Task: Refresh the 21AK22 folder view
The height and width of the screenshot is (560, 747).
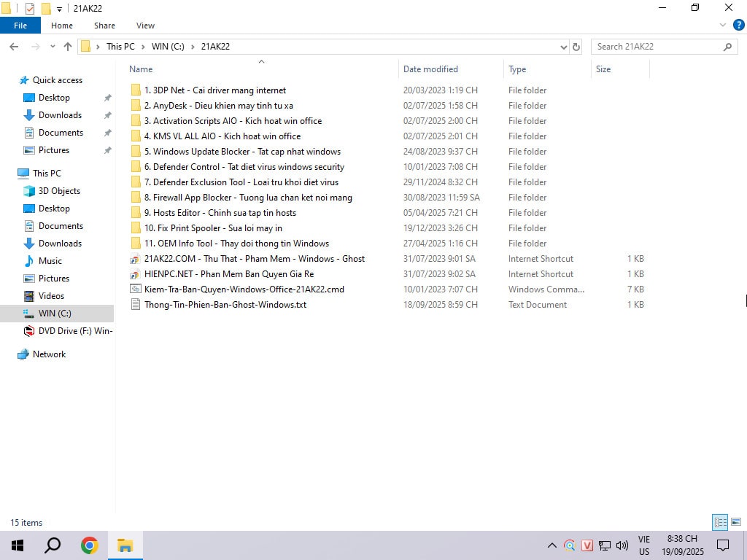Action: (576, 47)
